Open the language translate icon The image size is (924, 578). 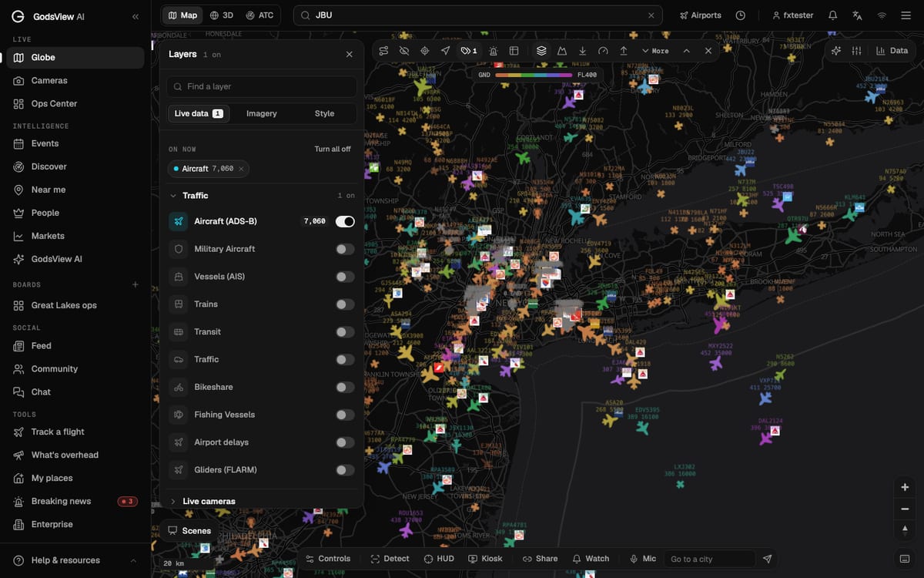coord(857,15)
